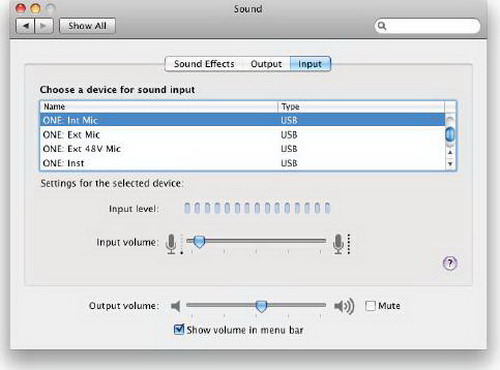Screen dimensions: 500x370
Task: Select ONE: Inst input device
Action: (242, 163)
